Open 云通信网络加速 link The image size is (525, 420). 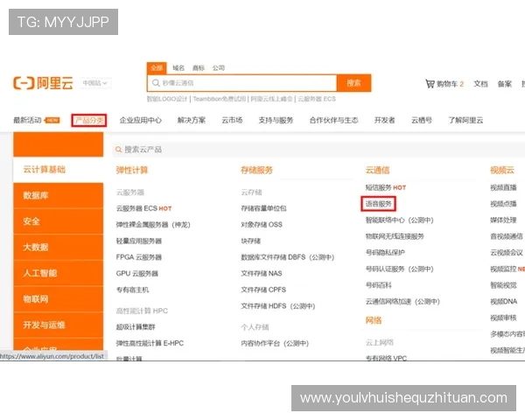402,302
